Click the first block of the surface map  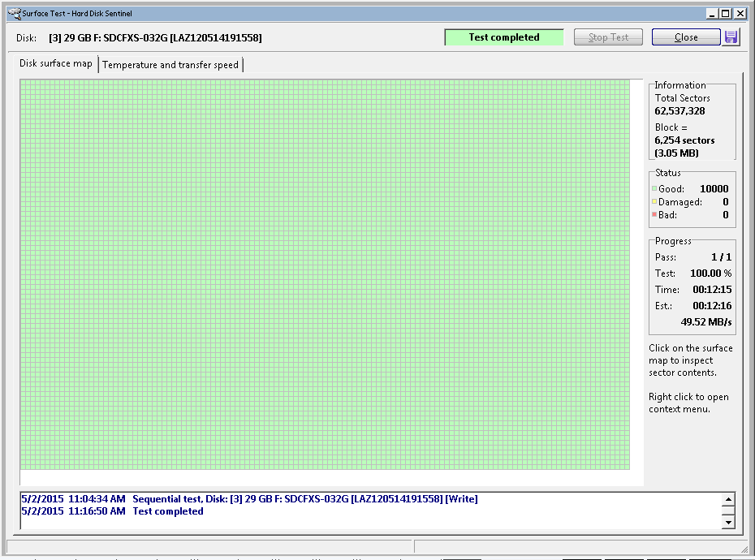pos(24,83)
